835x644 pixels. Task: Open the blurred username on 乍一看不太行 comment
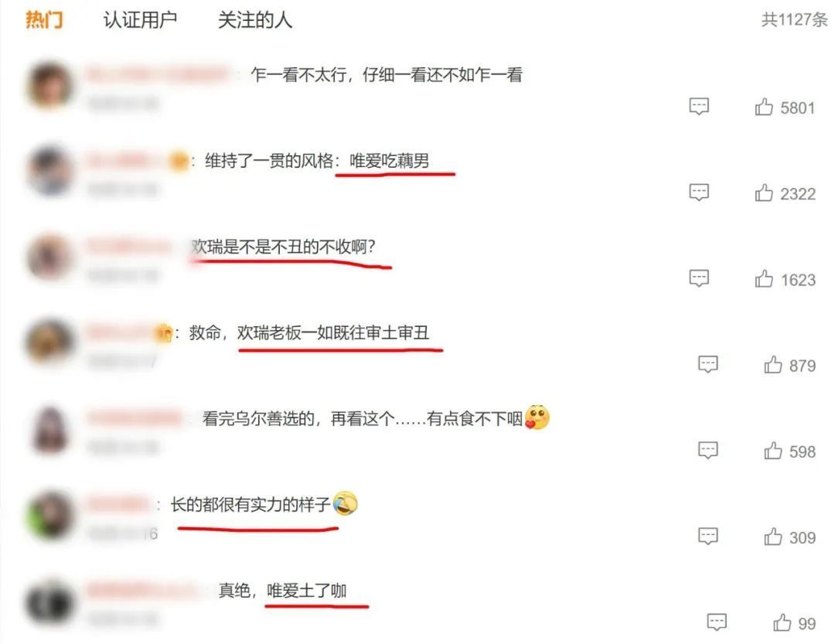tap(158, 74)
